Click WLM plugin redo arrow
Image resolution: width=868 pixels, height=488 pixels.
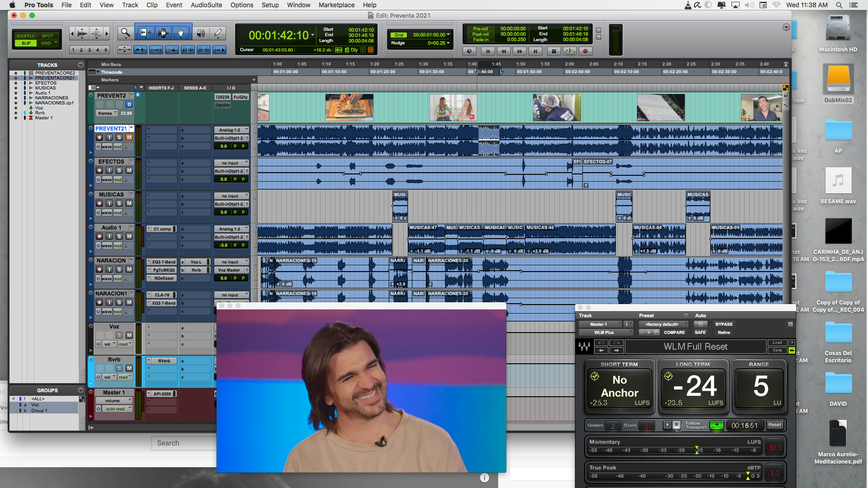[x=616, y=343]
